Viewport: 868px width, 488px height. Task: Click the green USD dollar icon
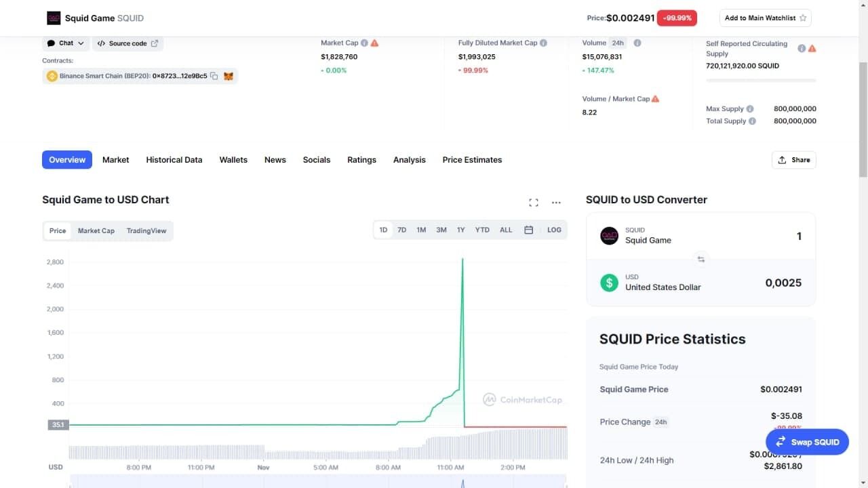click(609, 283)
